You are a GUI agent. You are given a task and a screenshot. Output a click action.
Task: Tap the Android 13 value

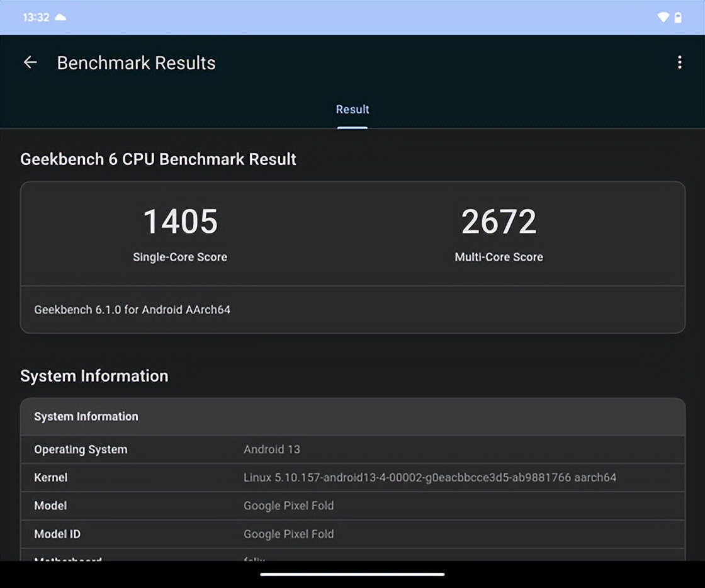pos(272,449)
